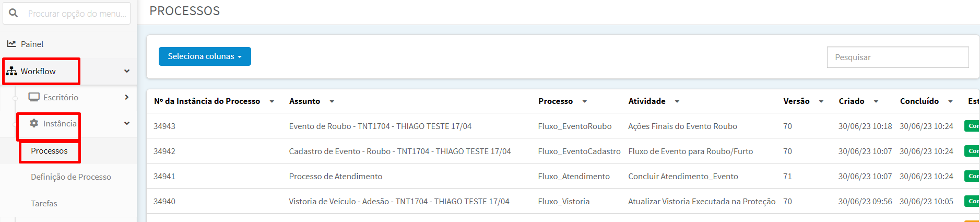Screen dimensions: 980x222
Task: Open the Seleciona colunas dropdown
Action: click(x=205, y=56)
